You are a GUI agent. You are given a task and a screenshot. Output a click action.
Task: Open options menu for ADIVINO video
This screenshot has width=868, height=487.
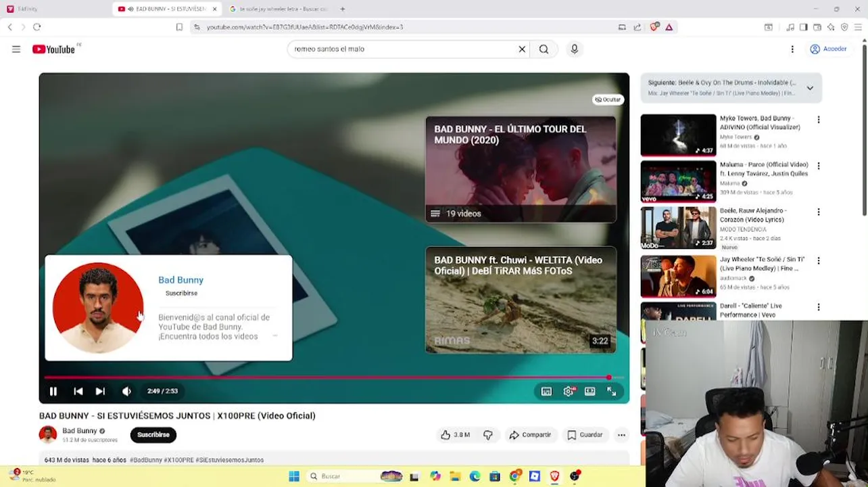tap(819, 120)
